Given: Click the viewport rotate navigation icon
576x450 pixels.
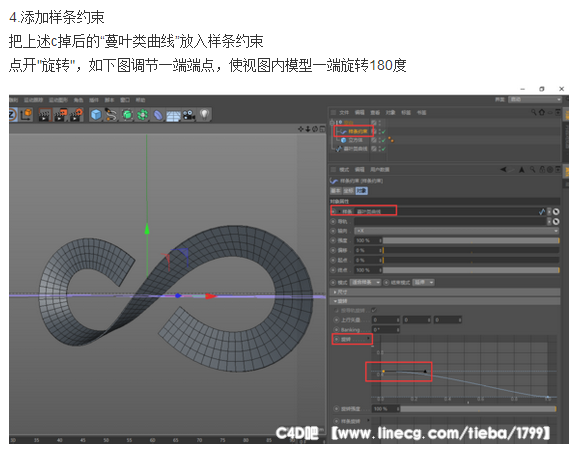Looking at the screenshot, I should point(315,129).
